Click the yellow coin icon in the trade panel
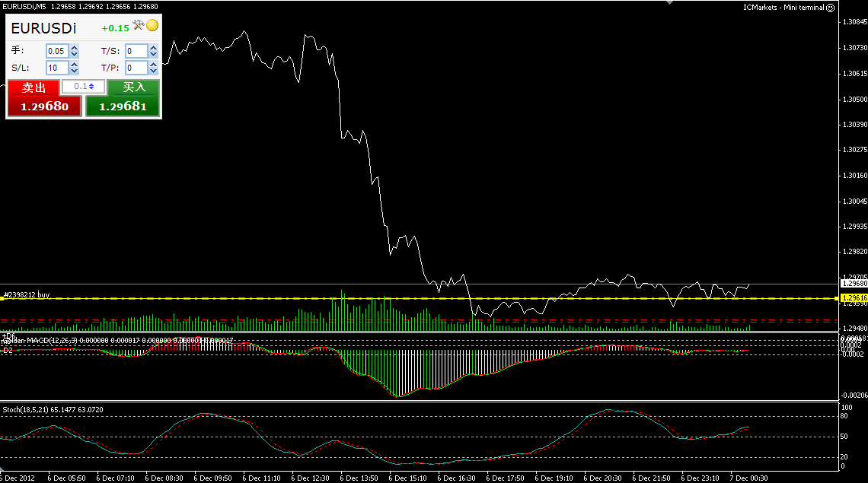The image size is (868, 483). pyautogui.click(x=152, y=25)
